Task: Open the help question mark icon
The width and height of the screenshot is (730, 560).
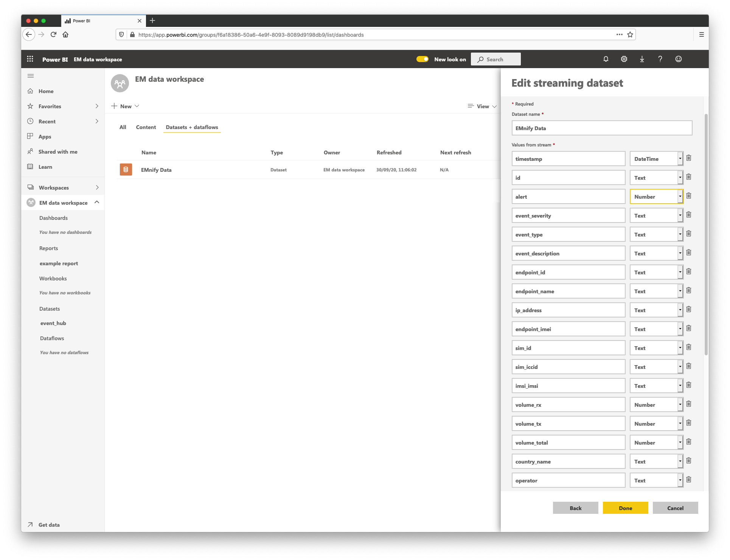Action: (x=660, y=59)
